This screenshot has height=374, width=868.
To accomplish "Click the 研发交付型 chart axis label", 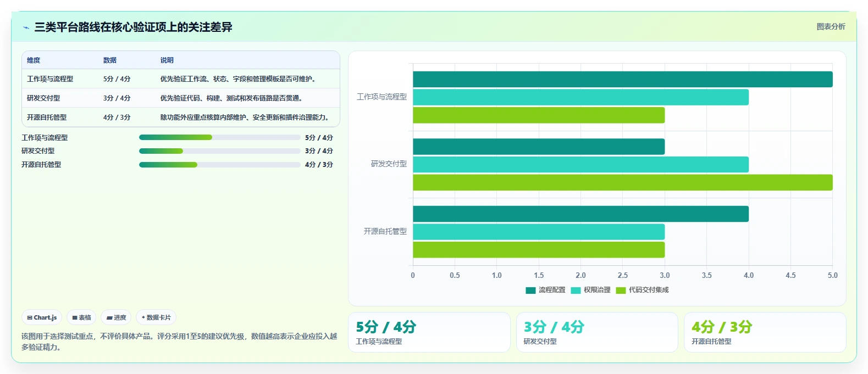I will click(389, 164).
